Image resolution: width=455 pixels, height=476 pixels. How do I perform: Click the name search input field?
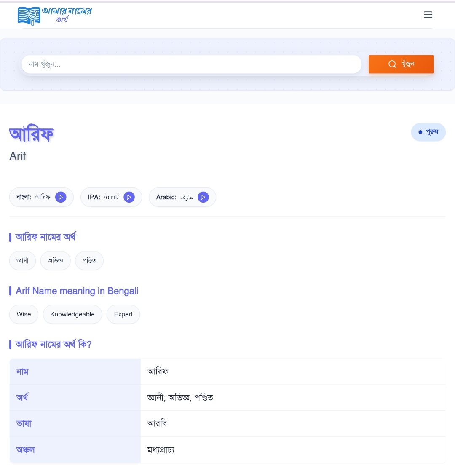click(191, 64)
